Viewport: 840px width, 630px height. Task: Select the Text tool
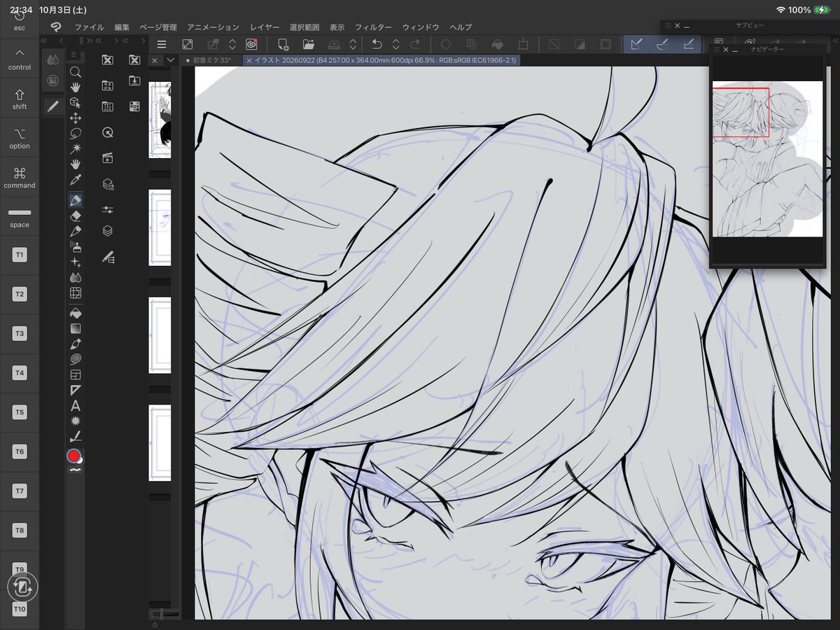[76, 406]
